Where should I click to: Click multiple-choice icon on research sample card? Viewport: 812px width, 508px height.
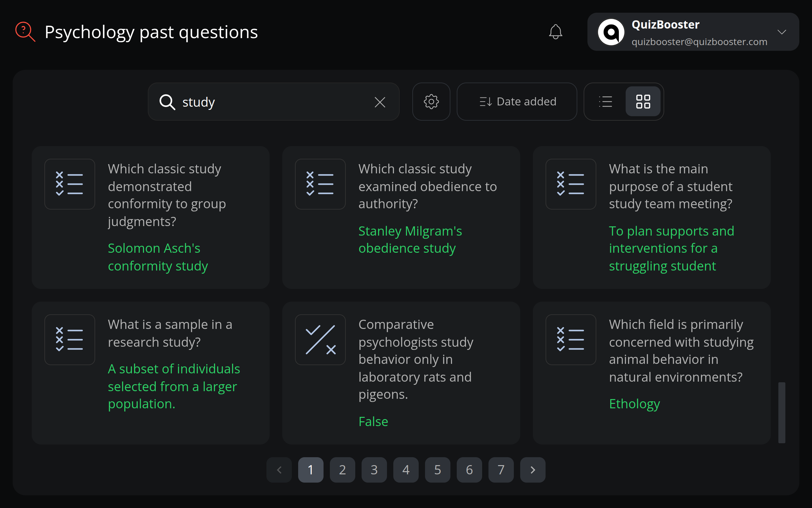(70, 340)
